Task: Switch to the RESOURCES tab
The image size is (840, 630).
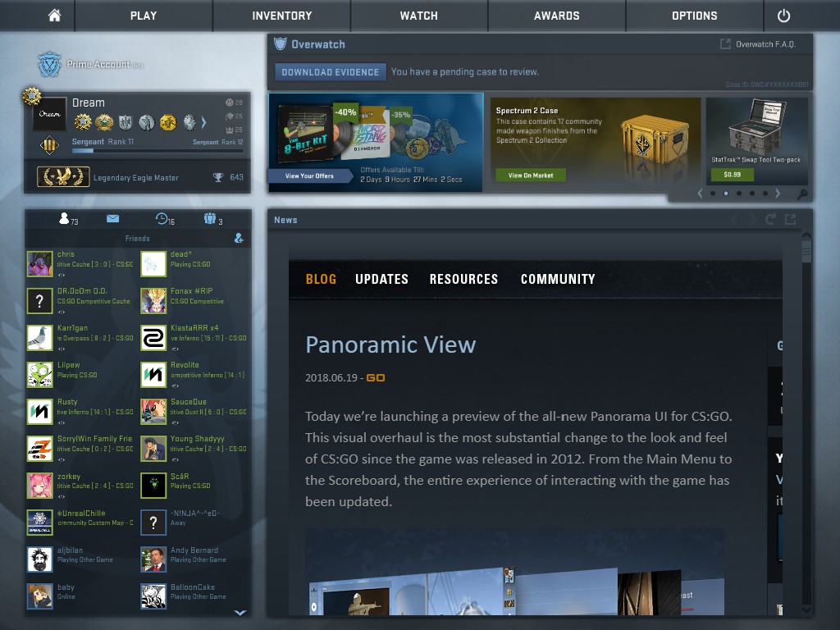Action: pyautogui.click(x=464, y=279)
